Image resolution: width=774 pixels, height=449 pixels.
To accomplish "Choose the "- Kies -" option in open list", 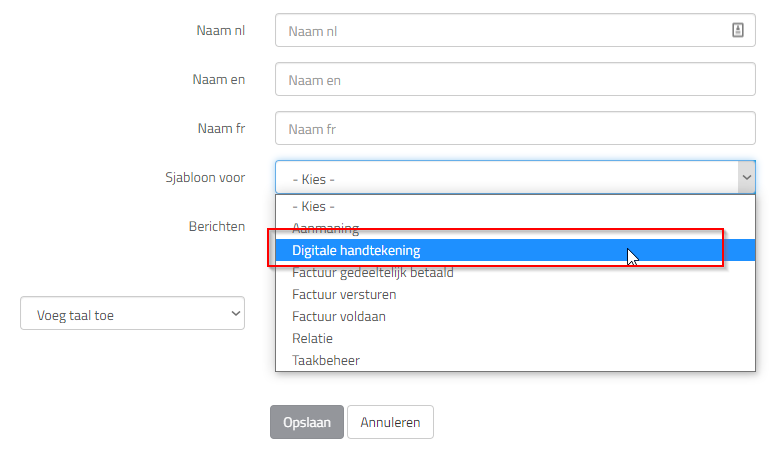I will 515,206.
